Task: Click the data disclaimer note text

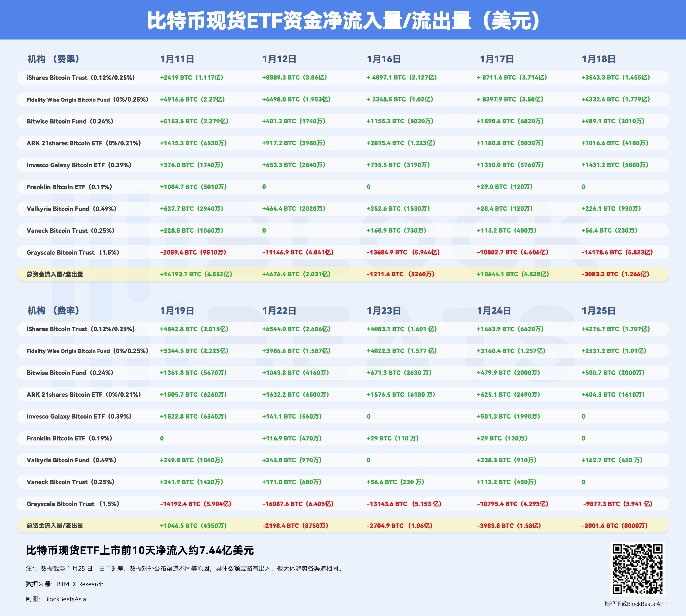Action: tap(185, 569)
